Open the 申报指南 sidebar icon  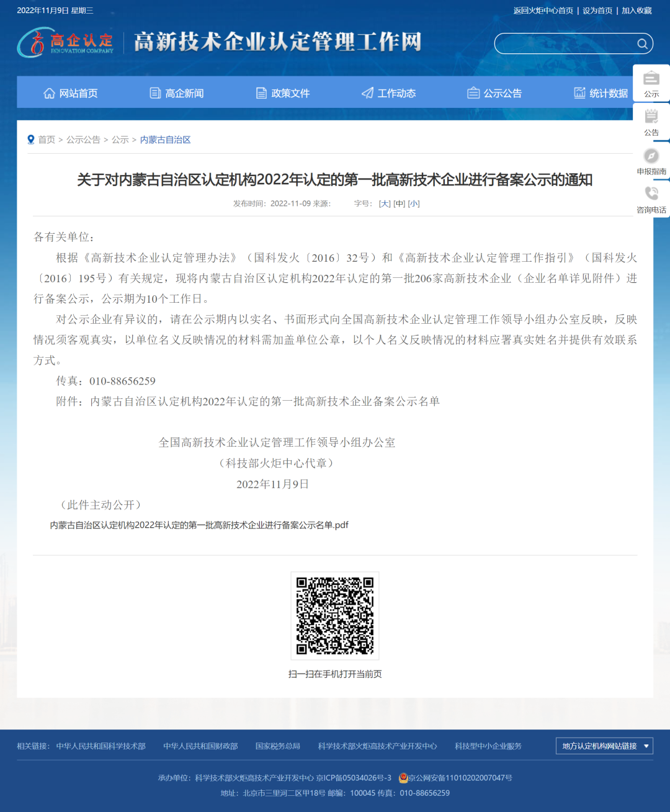pos(651,155)
